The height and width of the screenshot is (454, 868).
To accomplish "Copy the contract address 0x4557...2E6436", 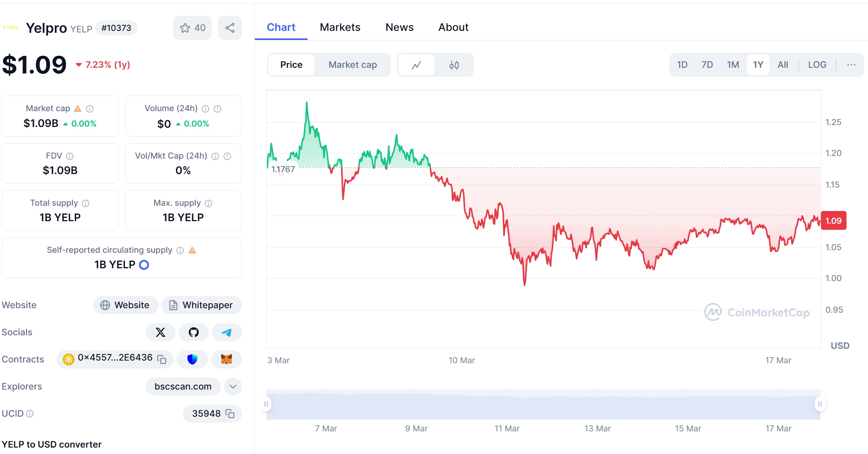I will (162, 359).
